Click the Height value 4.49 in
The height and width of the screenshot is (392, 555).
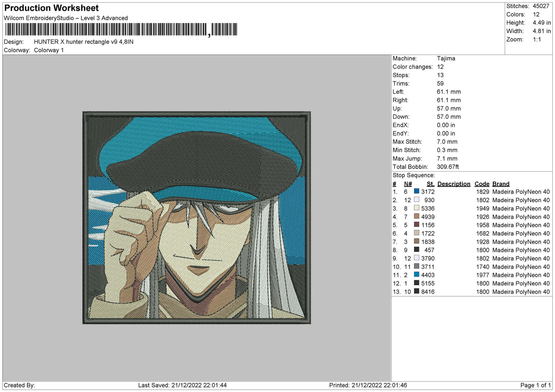(x=542, y=23)
